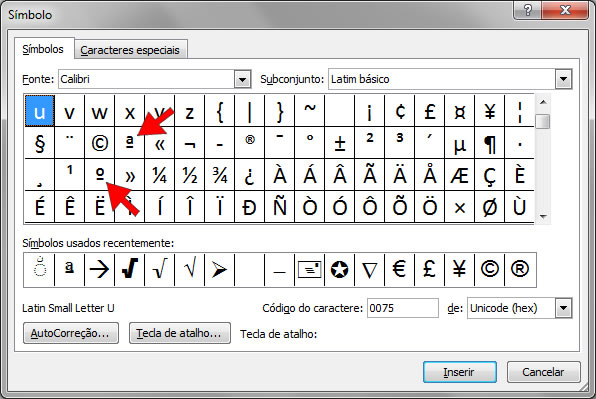Click the character grid scrollbar up arrow
The image size is (596, 399).
[x=543, y=102]
